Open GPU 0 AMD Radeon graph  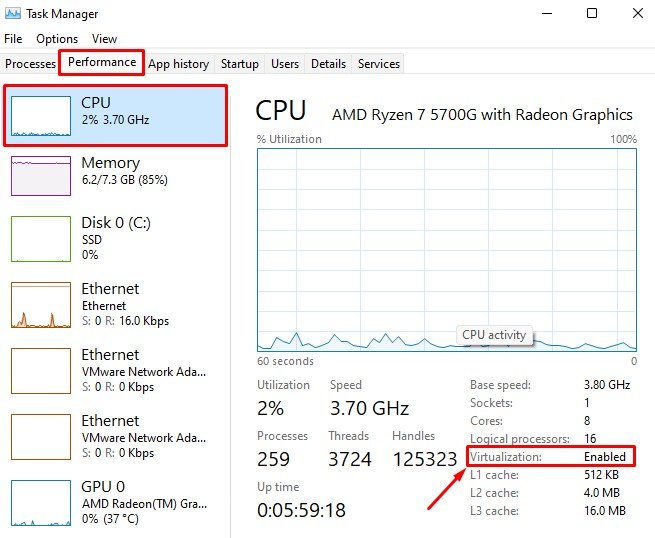coord(40,502)
